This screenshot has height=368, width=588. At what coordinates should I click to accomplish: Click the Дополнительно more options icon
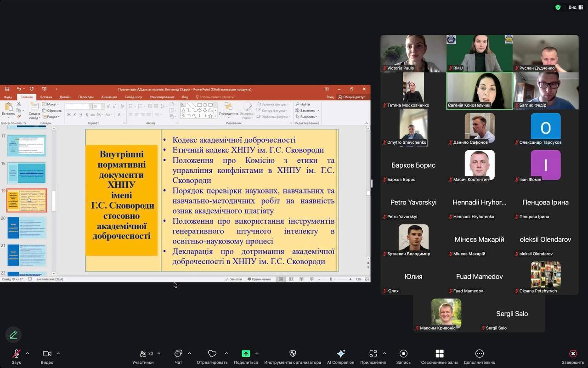[479, 354]
